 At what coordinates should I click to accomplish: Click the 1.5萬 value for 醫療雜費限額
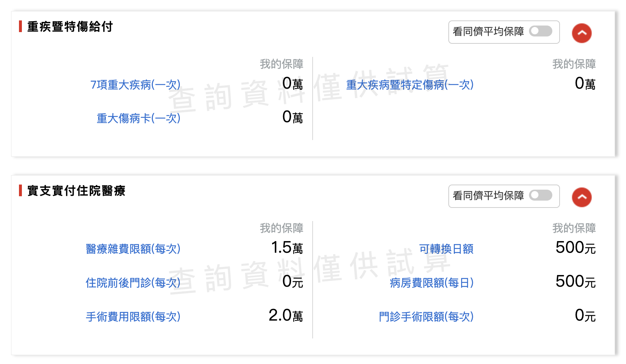click(x=287, y=248)
